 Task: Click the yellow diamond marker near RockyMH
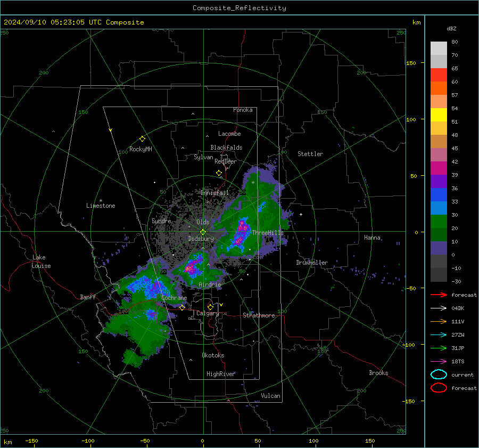tap(142, 139)
